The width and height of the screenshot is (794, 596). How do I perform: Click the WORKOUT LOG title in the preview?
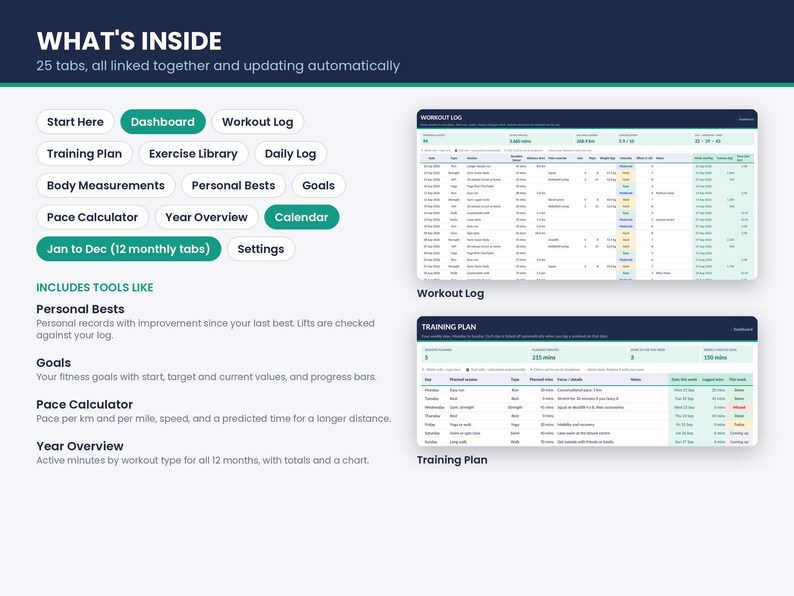pyautogui.click(x=441, y=117)
